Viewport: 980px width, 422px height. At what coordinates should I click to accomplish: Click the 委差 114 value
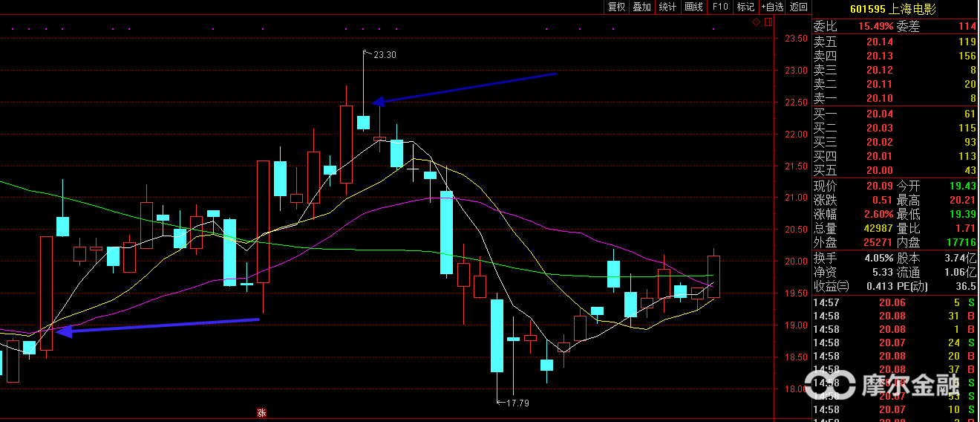click(967, 27)
